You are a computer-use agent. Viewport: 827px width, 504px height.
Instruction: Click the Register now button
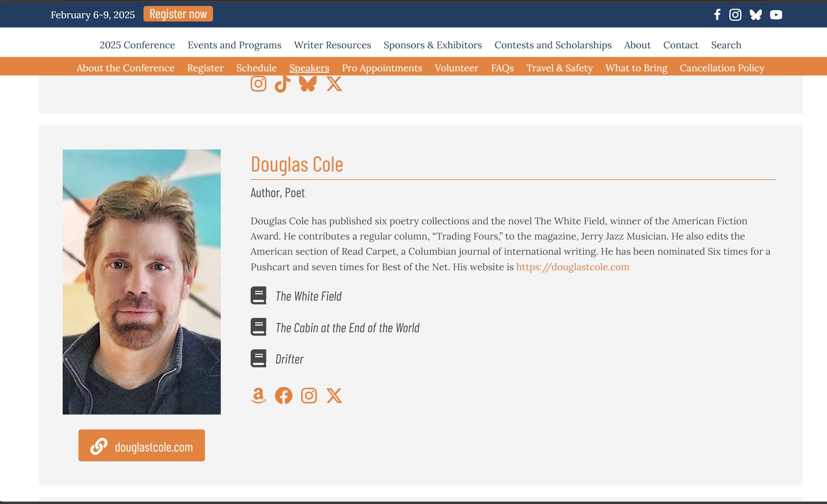(x=178, y=14)
